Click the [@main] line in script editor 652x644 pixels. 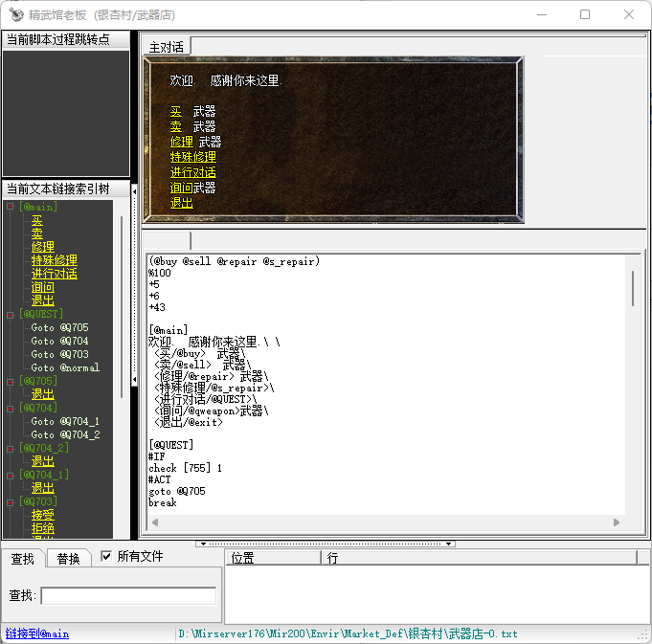(x=169, y=331)
